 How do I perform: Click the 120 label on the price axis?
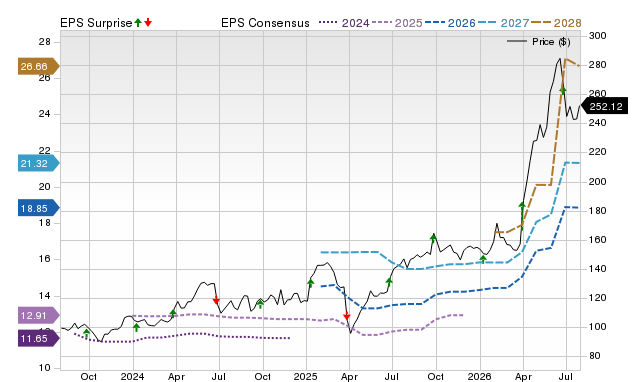(x=598, y=298)
